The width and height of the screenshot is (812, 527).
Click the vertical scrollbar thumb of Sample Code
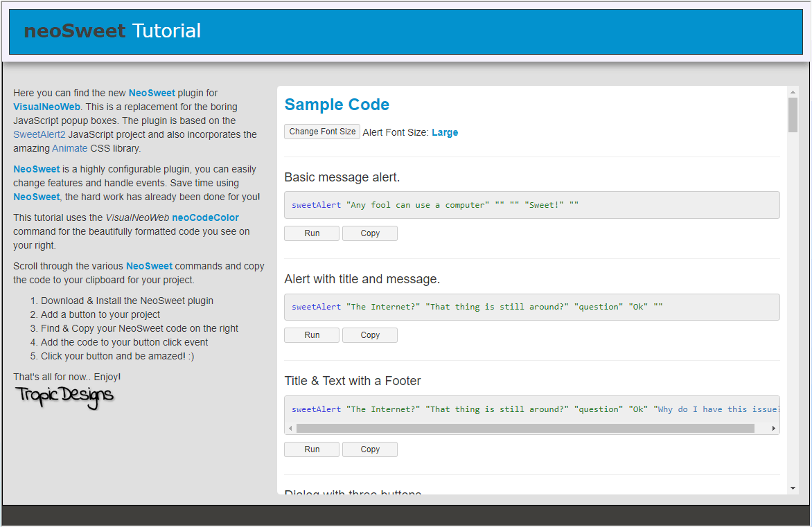pyautogui.click(x=793, y=115)
